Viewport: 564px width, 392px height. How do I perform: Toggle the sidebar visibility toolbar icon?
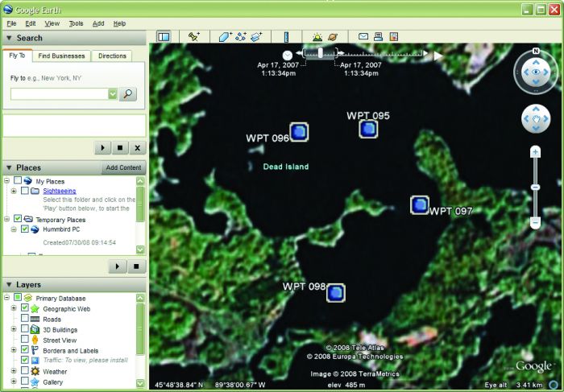point(164,37)
